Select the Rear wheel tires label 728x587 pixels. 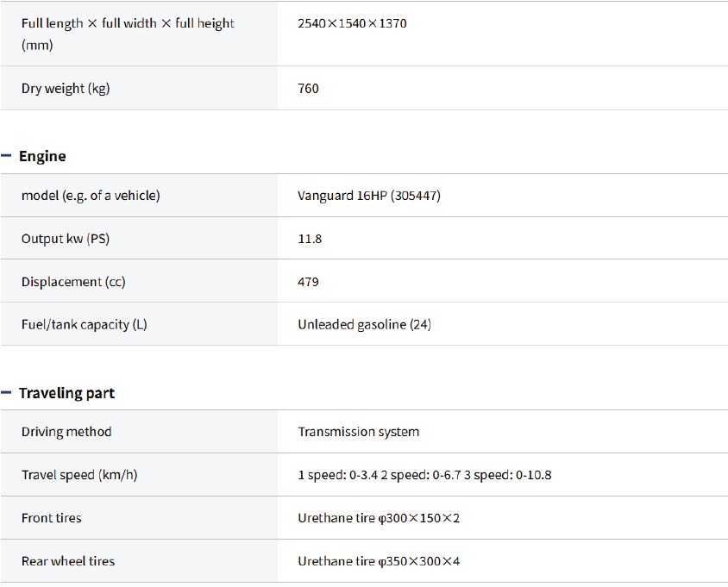click(x=68, y=561)
